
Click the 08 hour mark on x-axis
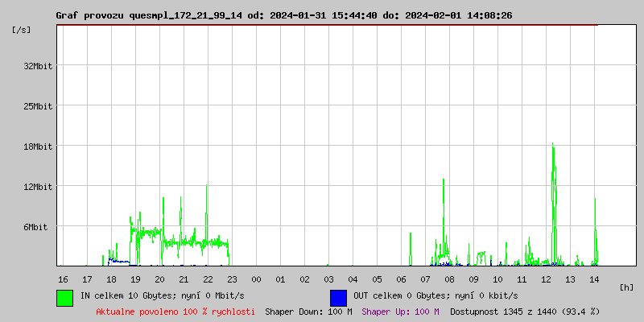449,279
